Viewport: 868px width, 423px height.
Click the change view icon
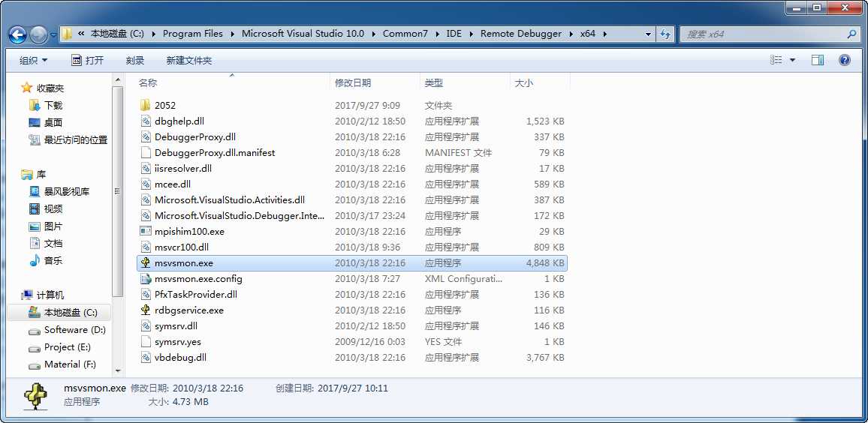776,60
